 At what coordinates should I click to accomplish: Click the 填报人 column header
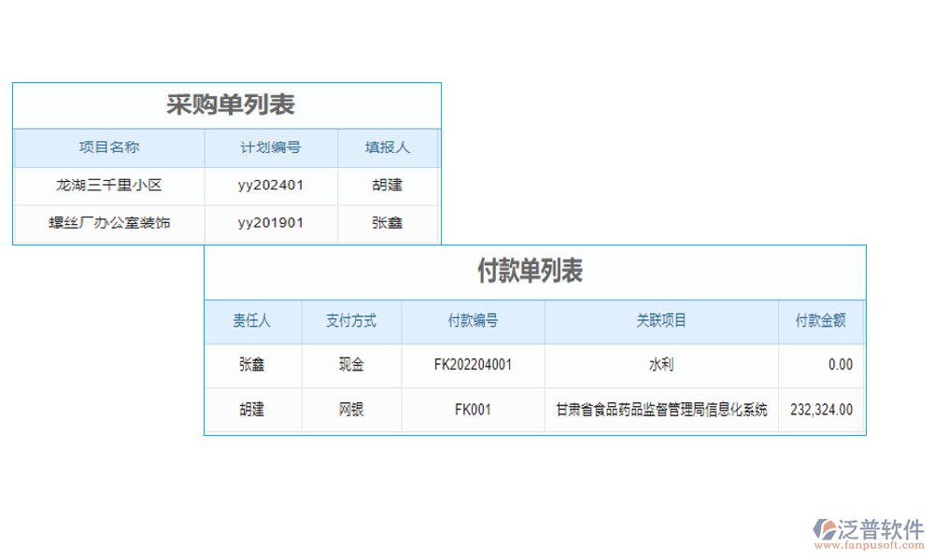(389, 147)
